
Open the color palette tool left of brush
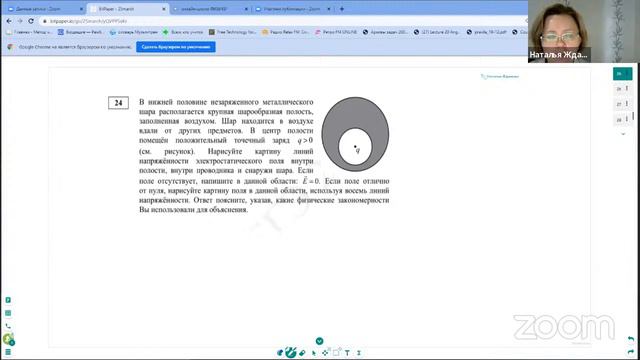click(x=280, y=353)
